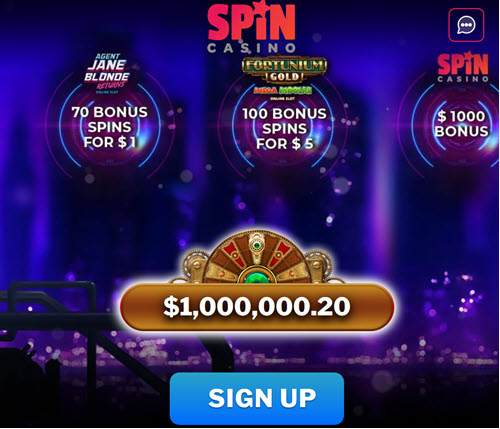Select the Agent Jane Blonde Returns logo

coord(107,73)
